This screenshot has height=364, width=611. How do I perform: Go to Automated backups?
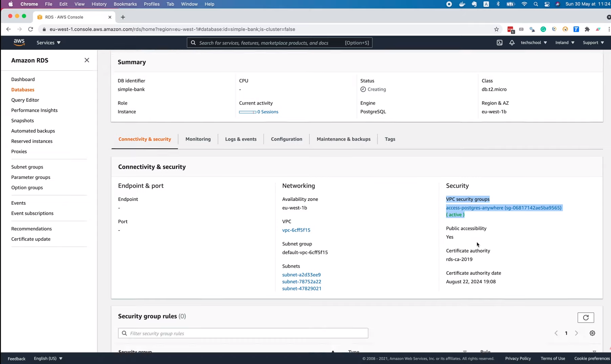tap(33, 131)
